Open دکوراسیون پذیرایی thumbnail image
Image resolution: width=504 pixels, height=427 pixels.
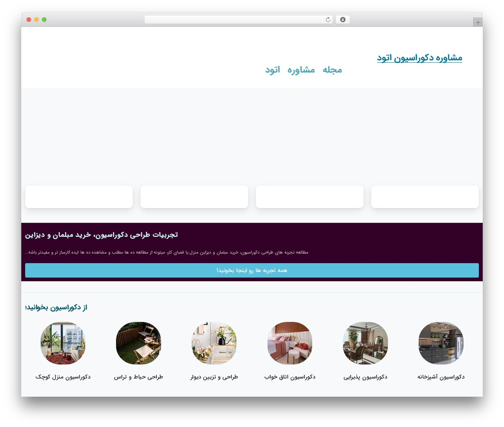[365, 343]
